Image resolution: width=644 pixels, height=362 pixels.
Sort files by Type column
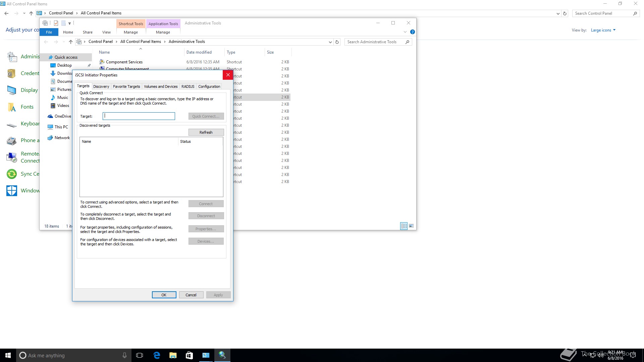pos(244,52)
